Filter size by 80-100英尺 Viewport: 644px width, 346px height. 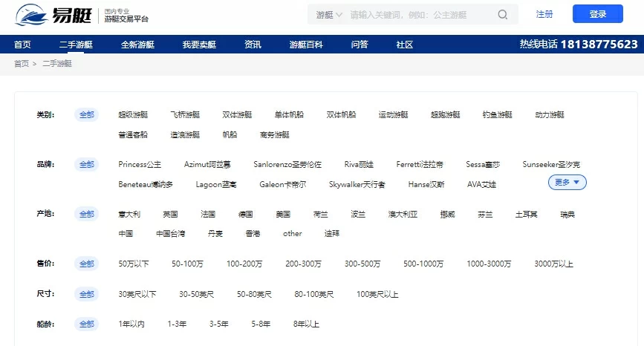313,294
